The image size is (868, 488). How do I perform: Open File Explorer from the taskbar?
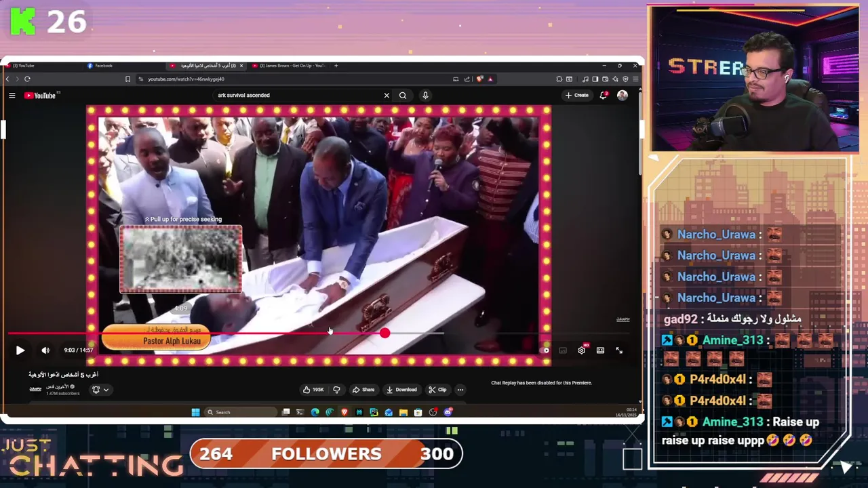[403, 412]
